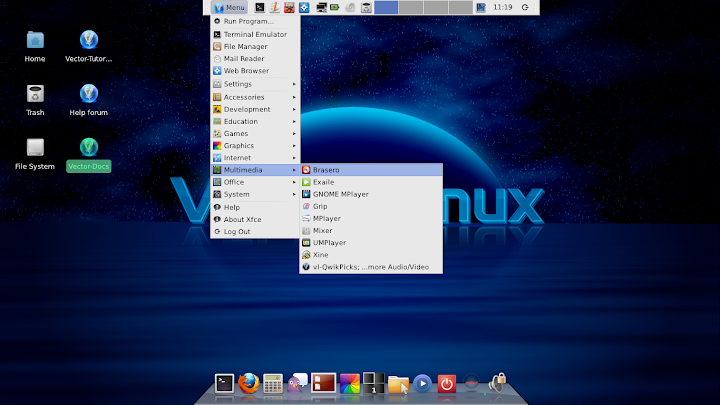Viewport: 720px width, 405px height.
Task: Open GNOME MPlayer from the submenu
Action: tap(371, 194)
